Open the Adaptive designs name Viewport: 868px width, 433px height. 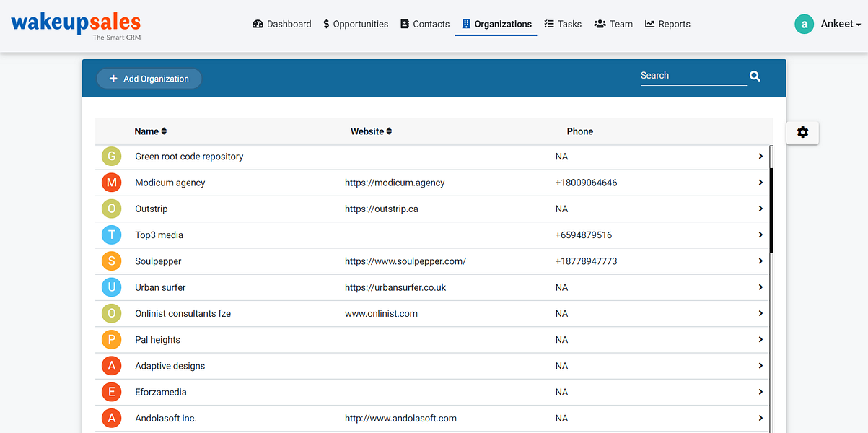pos(170,366)
